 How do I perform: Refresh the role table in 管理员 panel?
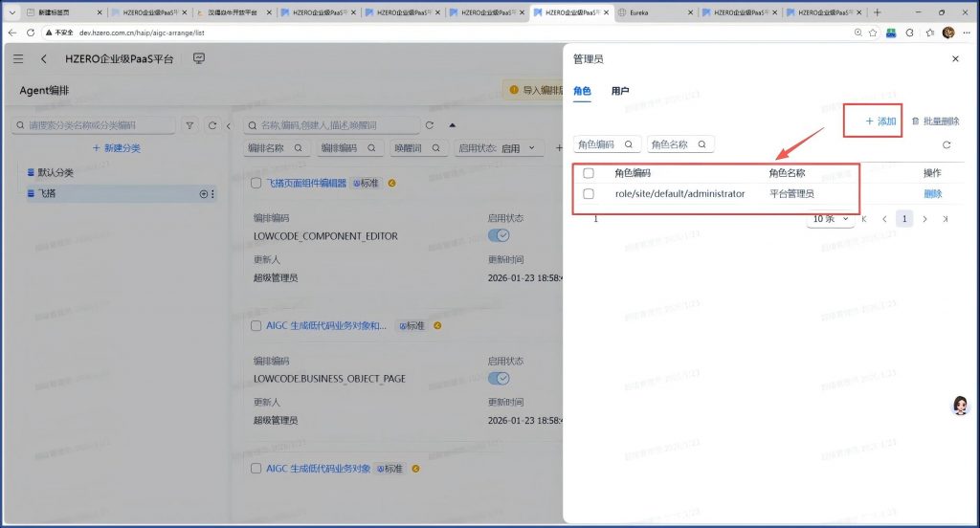point(947,144)
